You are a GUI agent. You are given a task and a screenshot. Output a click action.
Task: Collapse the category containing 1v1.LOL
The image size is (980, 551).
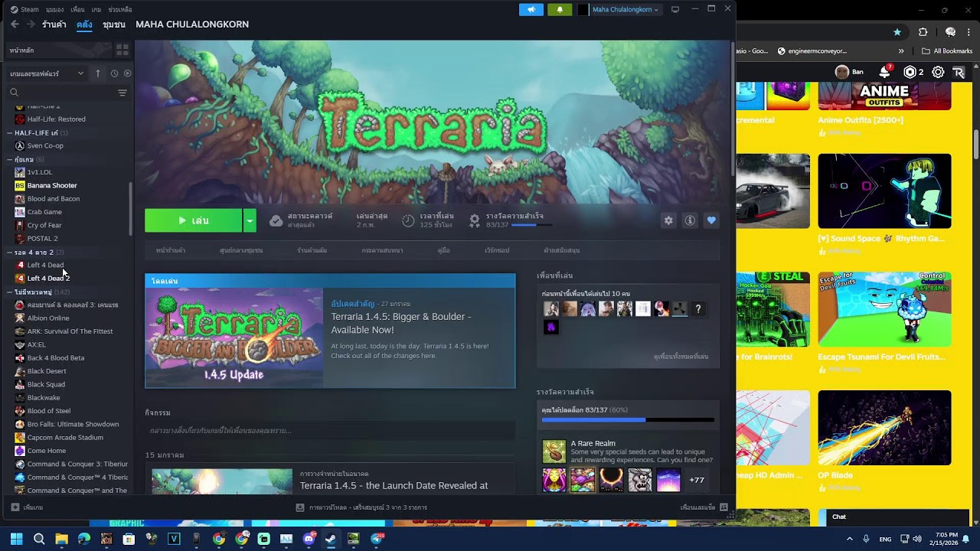pyautogui.click(x=11, y=159)
